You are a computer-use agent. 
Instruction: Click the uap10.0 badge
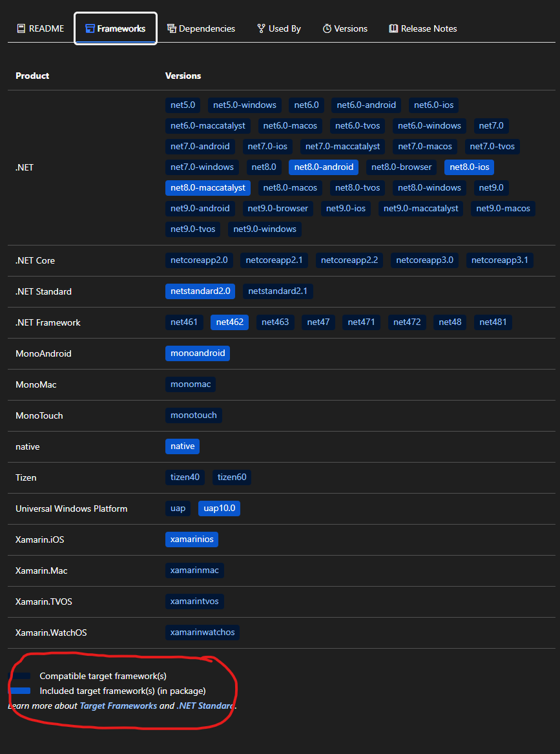click(219, 508)
